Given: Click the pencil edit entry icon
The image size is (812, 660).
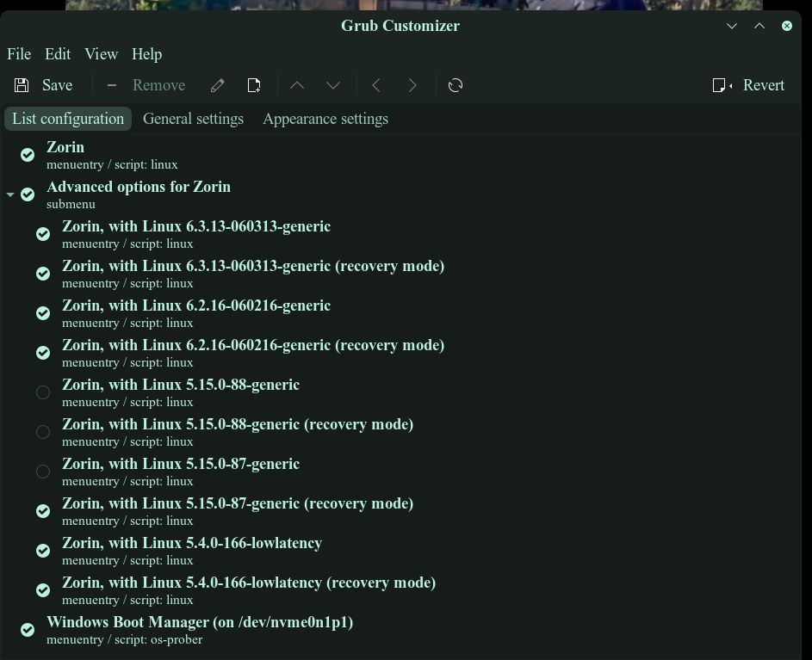Looking at the screenshot, I should tap(218, 85).
